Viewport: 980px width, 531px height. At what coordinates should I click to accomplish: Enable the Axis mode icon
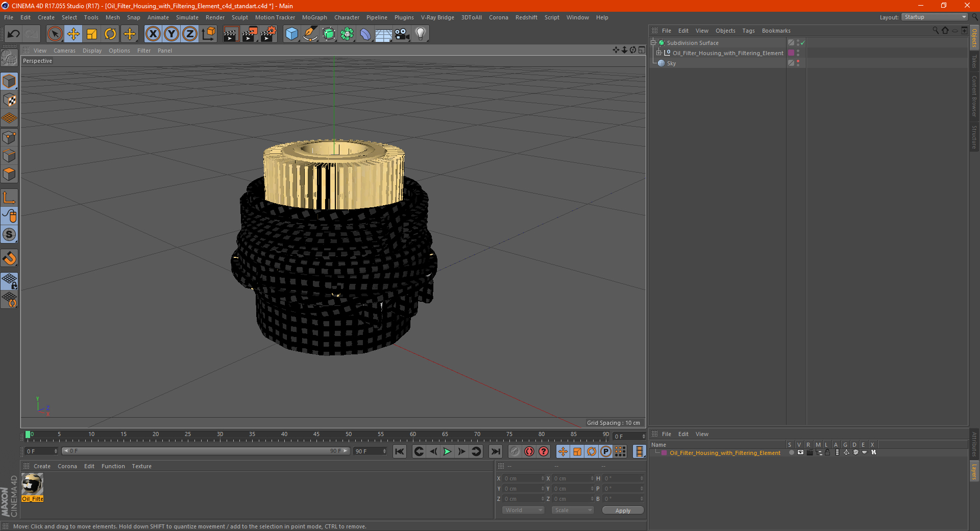point(9,198)
